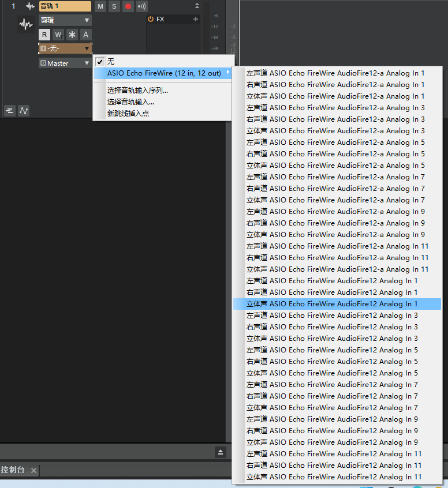Screen dimensions: 448x488
Task: Click the eject-style button above console
Action: 221,452
